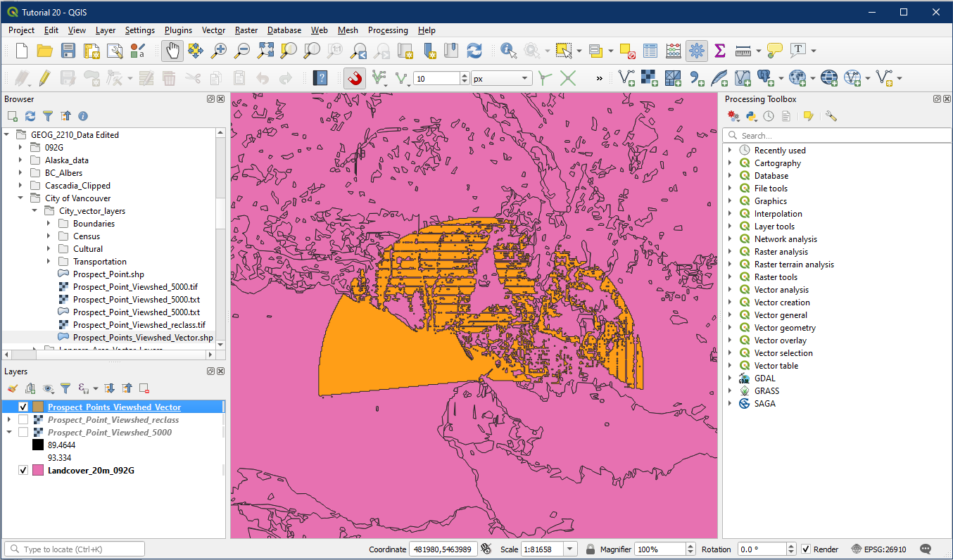Click the pink Landcover_20m_092G color swatch
Screen dimensions: 953x560
tap(38, 471)
